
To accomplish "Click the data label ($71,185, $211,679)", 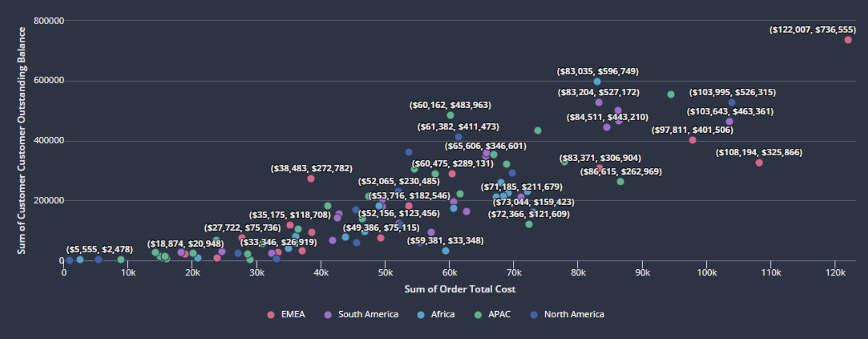I will (x=522, y=187).
